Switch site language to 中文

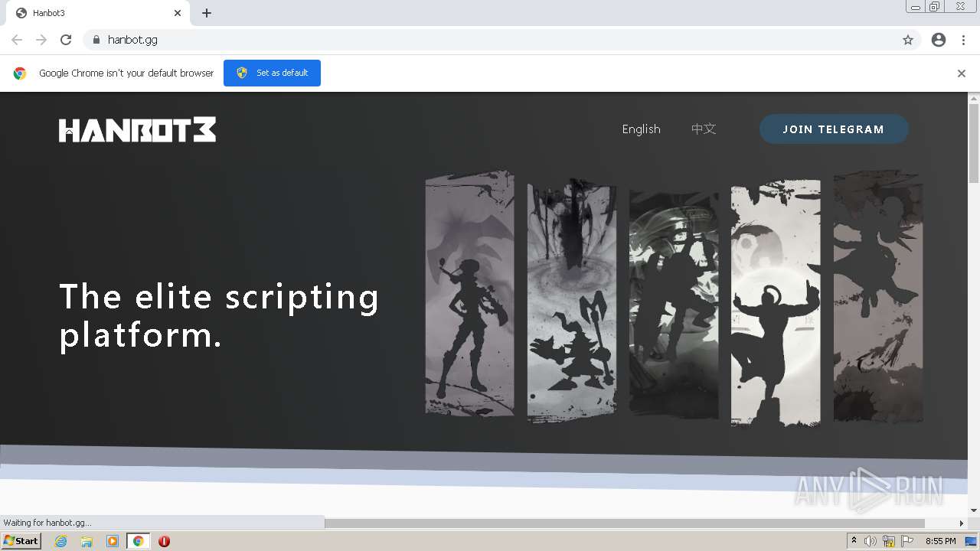pos(704,129)
